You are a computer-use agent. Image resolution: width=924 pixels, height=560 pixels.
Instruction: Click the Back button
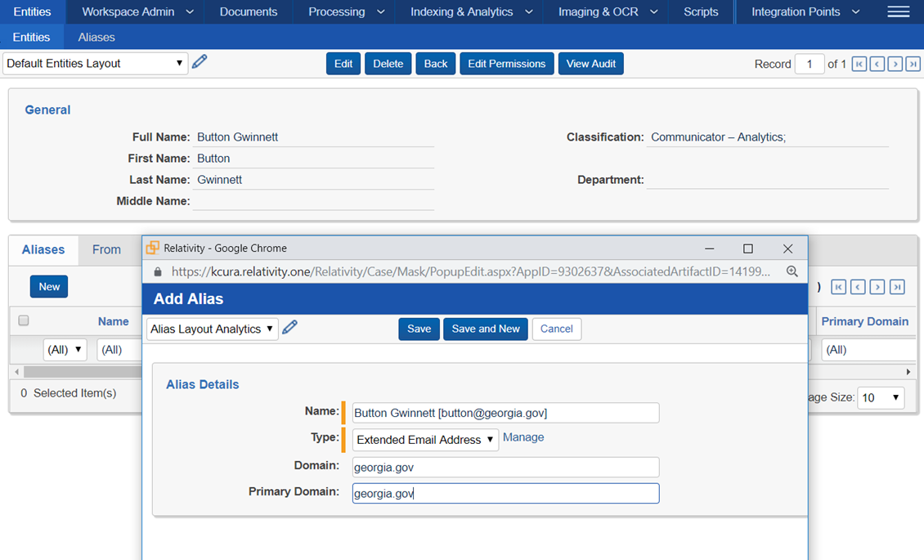(x=436, y=64)
